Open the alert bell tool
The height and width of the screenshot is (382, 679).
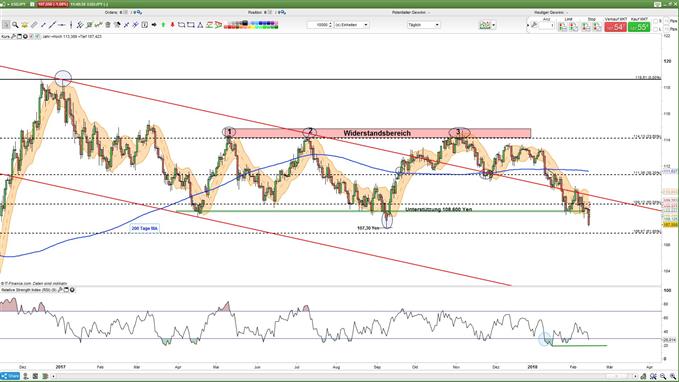[25, 25]
